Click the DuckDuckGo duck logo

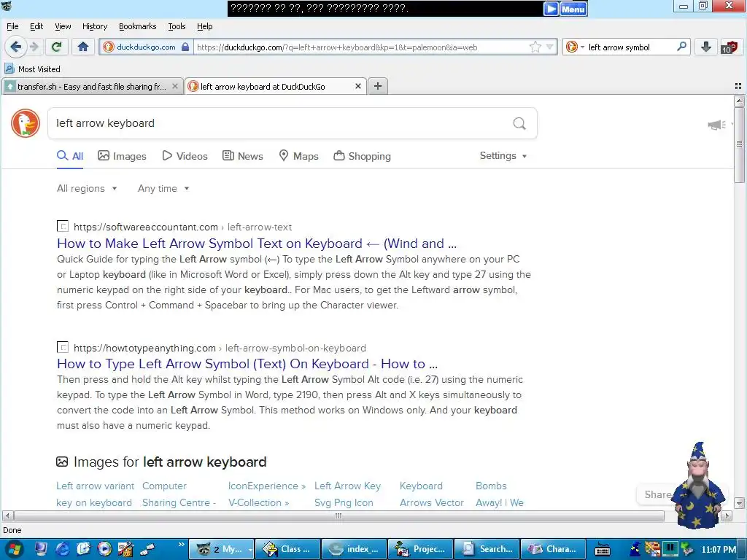pos(26,123)
